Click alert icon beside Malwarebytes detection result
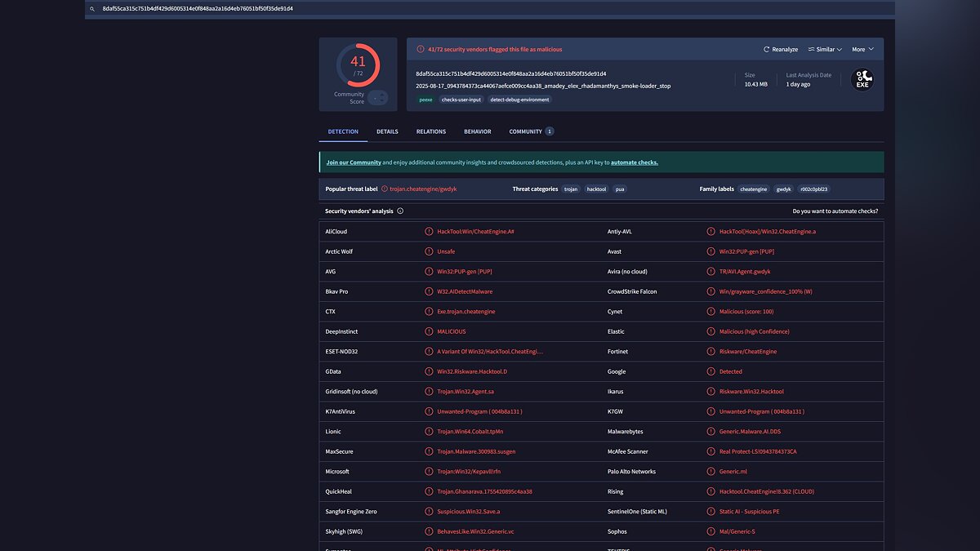 click(711, 432)
